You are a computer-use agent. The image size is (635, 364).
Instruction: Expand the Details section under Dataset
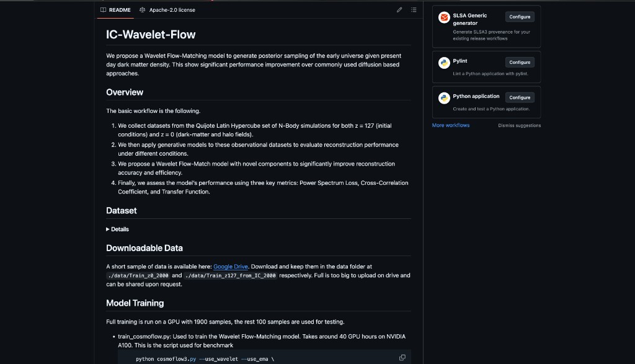[118, 229]
